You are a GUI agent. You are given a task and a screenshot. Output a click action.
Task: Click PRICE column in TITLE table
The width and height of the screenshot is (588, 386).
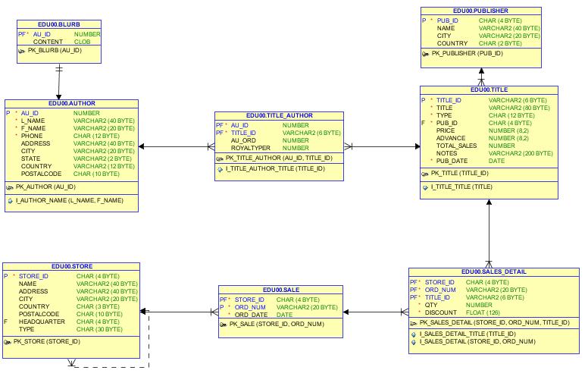coord(445,130)
